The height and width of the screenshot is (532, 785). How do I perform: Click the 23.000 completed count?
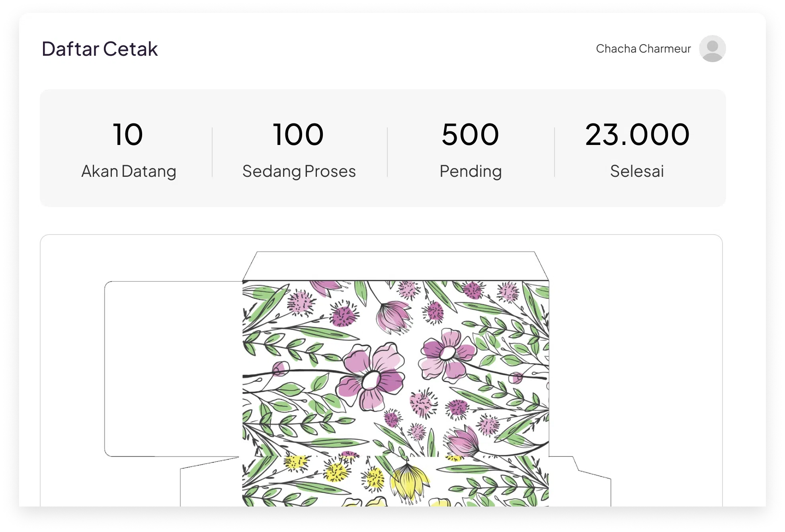point(637,135)
